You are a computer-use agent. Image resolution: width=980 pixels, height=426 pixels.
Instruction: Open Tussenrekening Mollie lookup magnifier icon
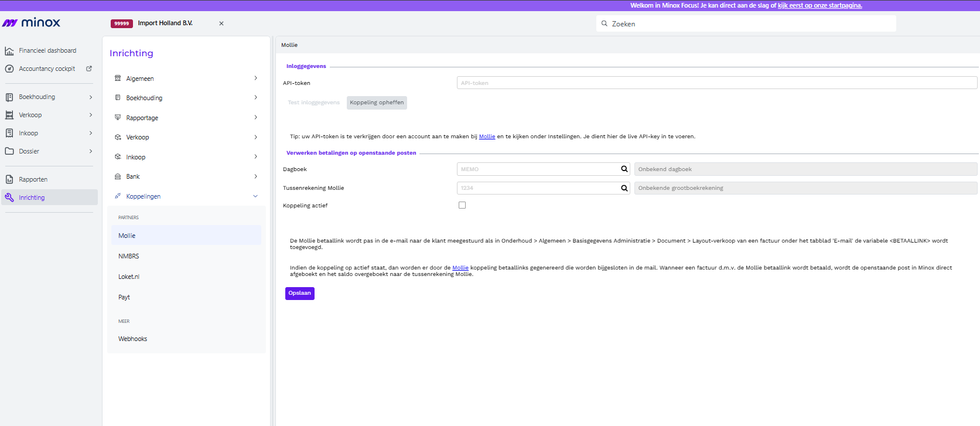pyautogui.click(x=624, y=188)
